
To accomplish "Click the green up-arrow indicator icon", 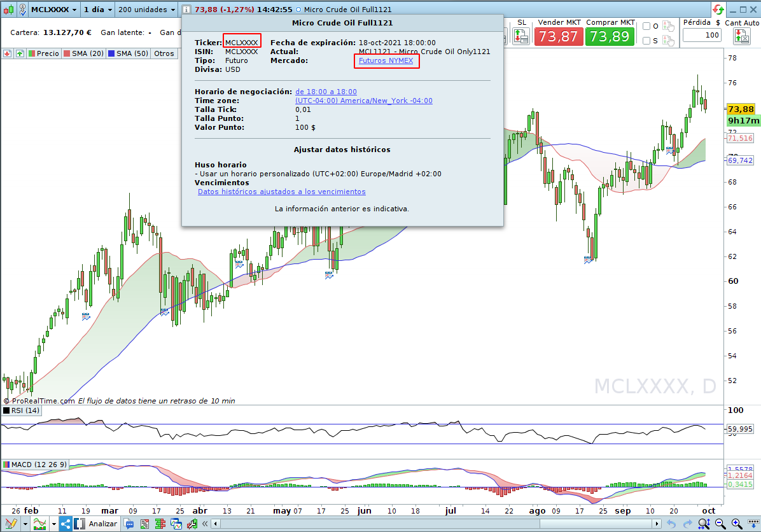I will coord(20,53).
